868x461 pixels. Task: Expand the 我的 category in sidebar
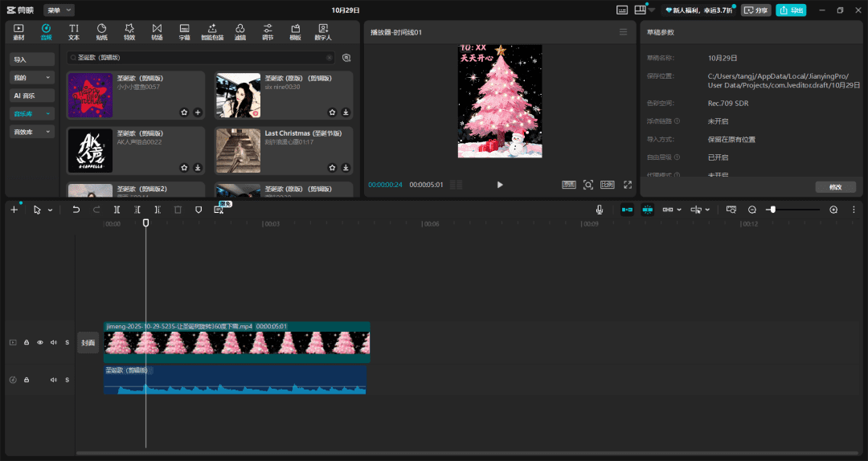point(32,78)
